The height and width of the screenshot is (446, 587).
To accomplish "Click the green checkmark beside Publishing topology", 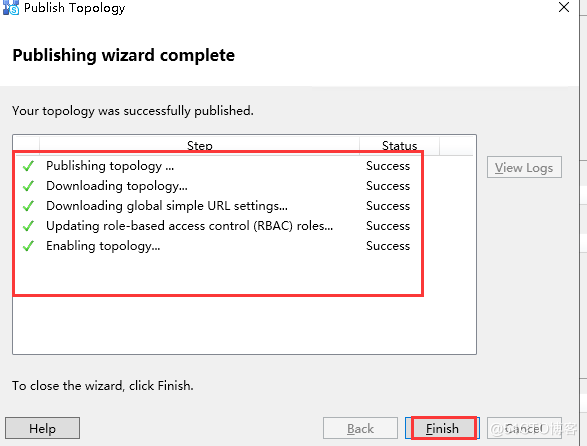I will (28, 166).
